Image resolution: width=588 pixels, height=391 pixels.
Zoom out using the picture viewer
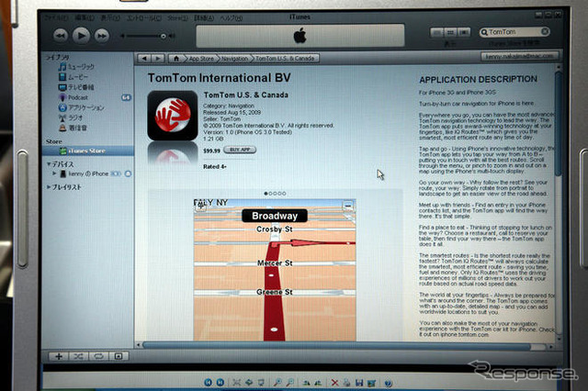coord(290,383)
